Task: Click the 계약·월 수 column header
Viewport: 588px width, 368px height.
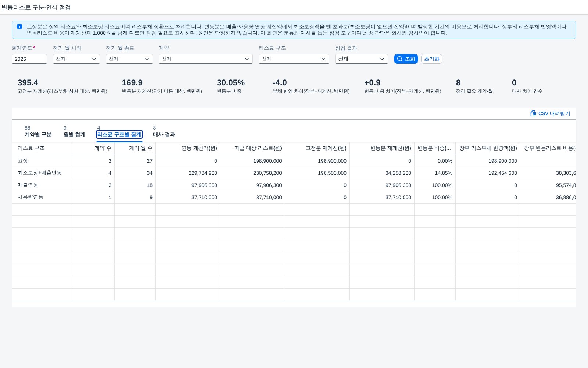Action: [x=135, y=148]
